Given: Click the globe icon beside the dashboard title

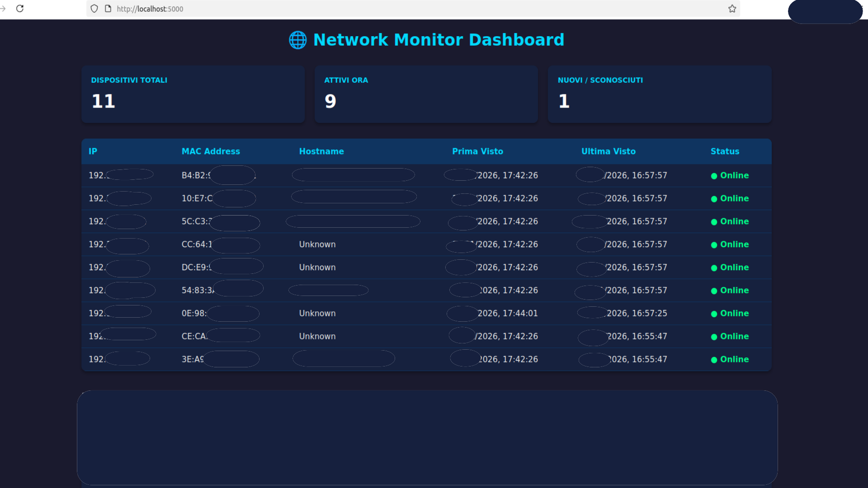Looking at the screenshot, I should pyautogui.click(x=297, y=40).
